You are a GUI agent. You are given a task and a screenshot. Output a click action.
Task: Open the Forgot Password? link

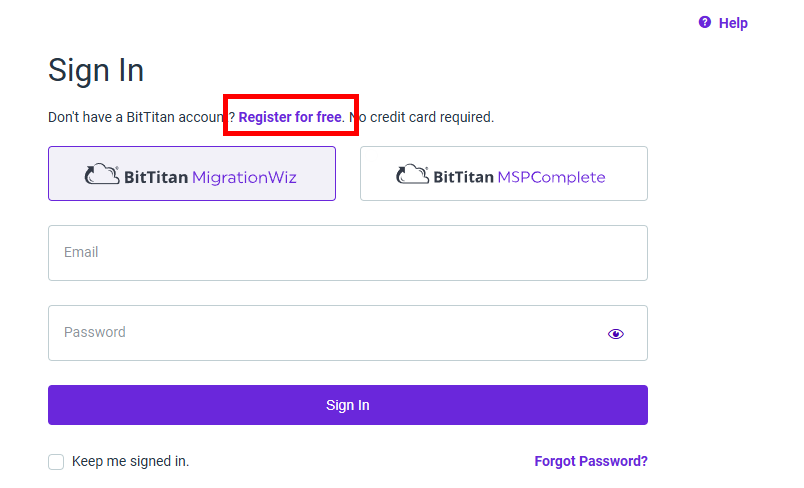tap(591, 461)
